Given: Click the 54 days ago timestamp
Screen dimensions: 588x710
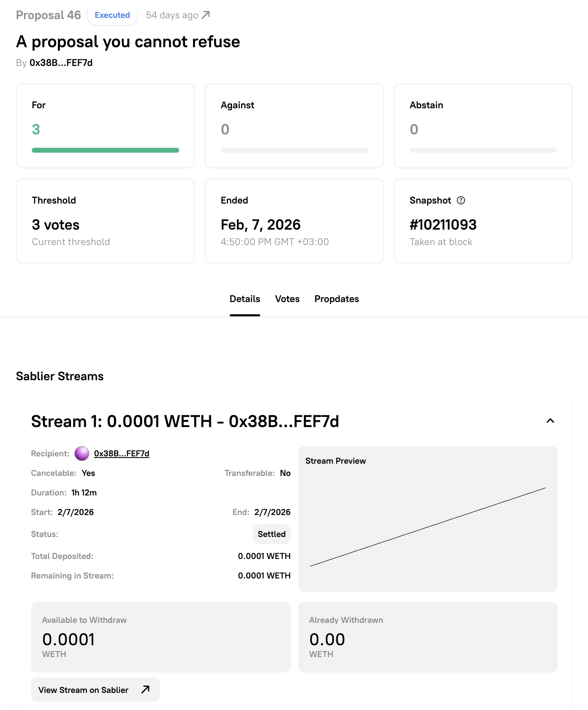Looking at the screenshot, I should [x=172, y=15].
